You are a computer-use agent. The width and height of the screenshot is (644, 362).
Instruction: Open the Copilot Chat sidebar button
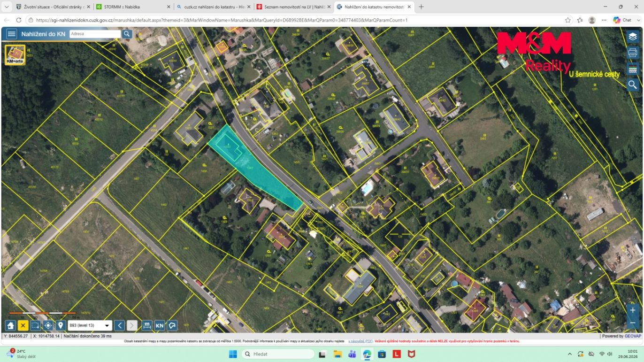(x=623, y=20)
